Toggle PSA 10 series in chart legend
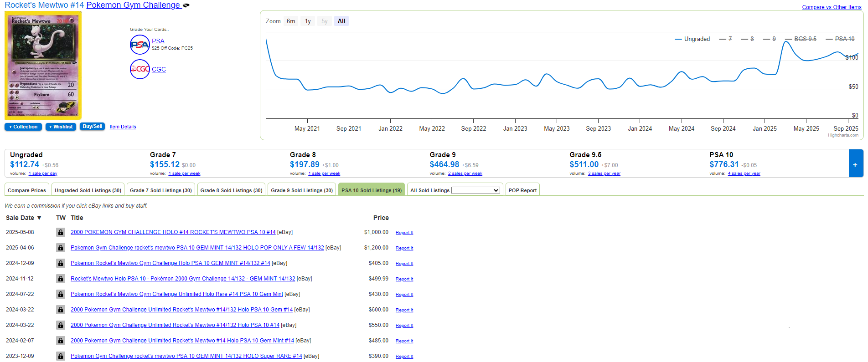 point(840,39)
